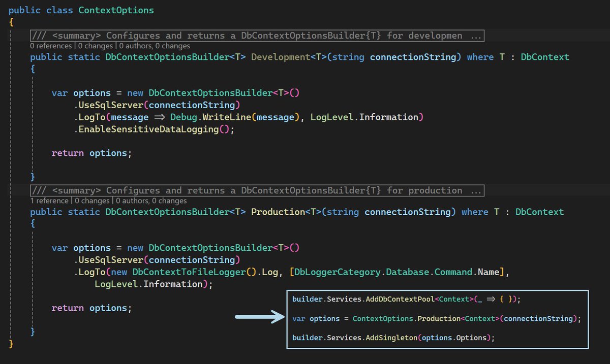Screen dimensions: 610x364
Task: Open the "1 reference" CodeLens above Production
Action: point(49,201)
